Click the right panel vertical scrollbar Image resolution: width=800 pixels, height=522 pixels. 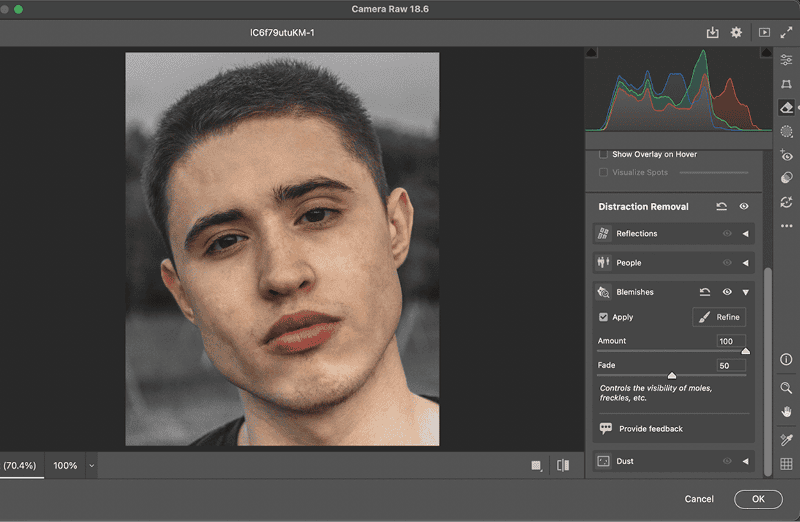pos(768,372)
